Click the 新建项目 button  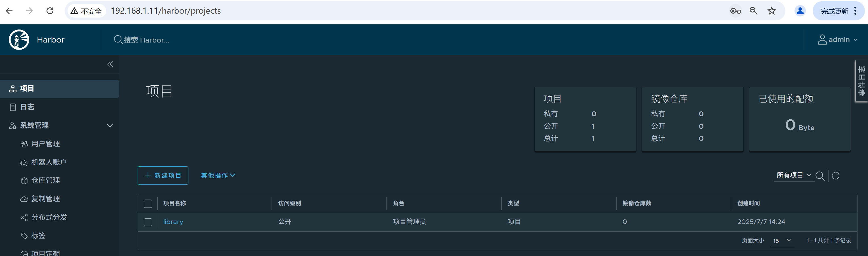pos(163,175)
